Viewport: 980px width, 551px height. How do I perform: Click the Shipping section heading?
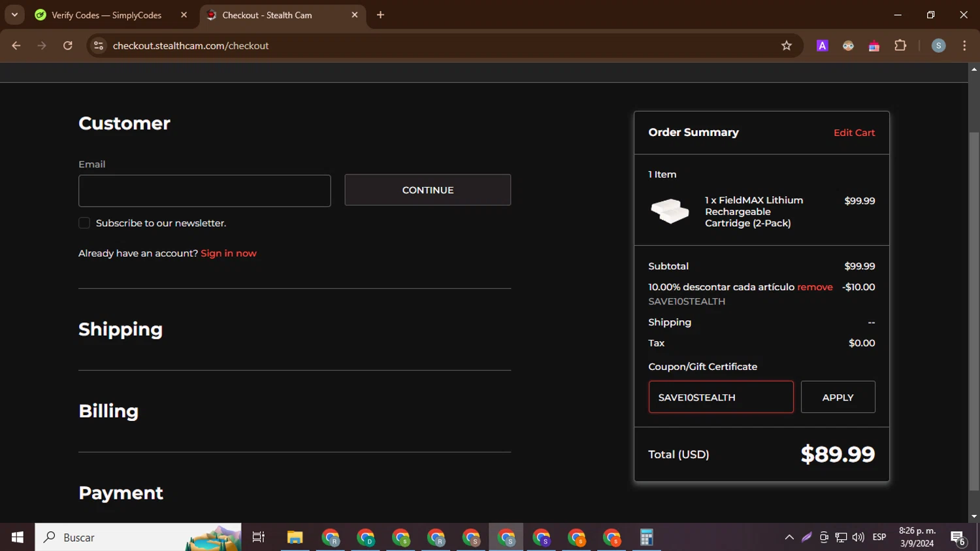click(120, 329)
